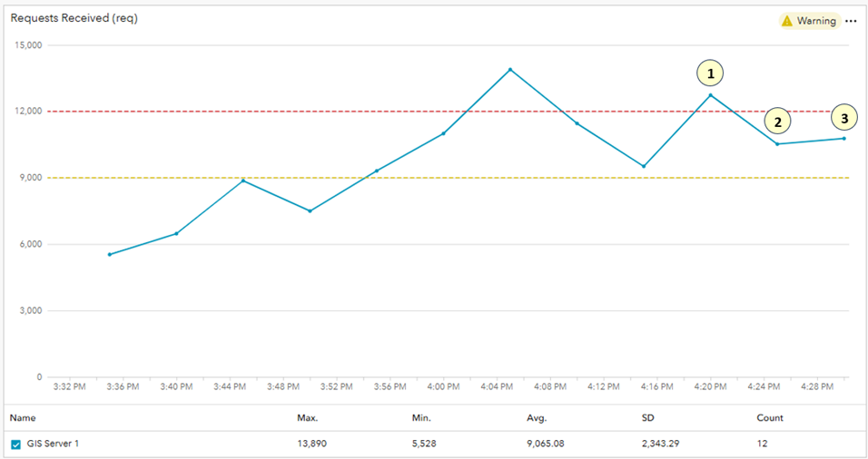Image resolution: width=868 pixels, height=459 pixels.
Task: Sort by the Avg. column header
Action: point(536,418)
